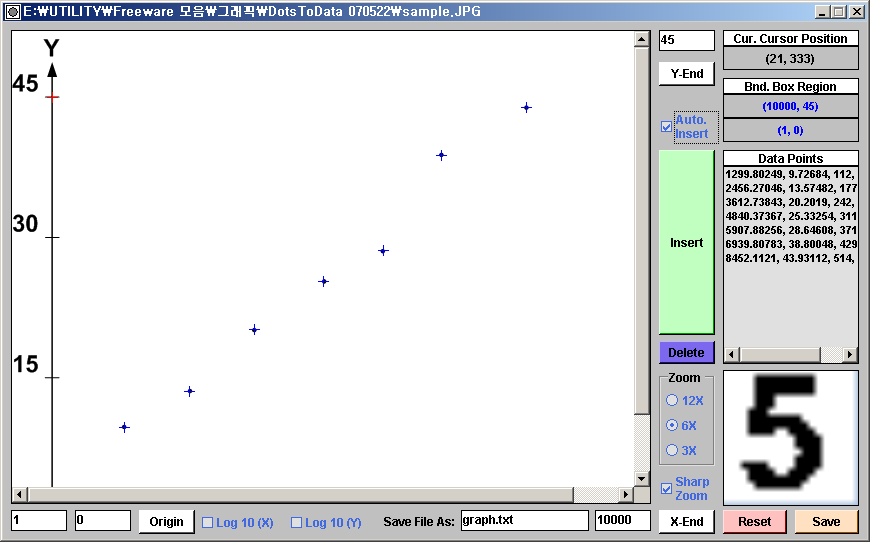The width and height of the screenshot is (870, 542).
Task: Click the 15 tick mark on Y axis
Action: coord(52,378)
